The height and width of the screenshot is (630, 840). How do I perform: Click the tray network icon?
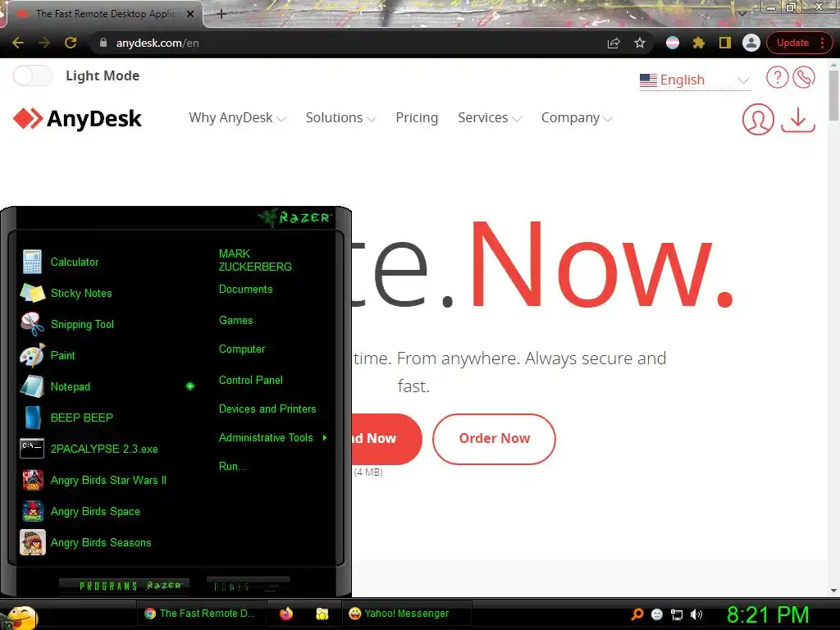pyautogui.click(x=677, y=614)
